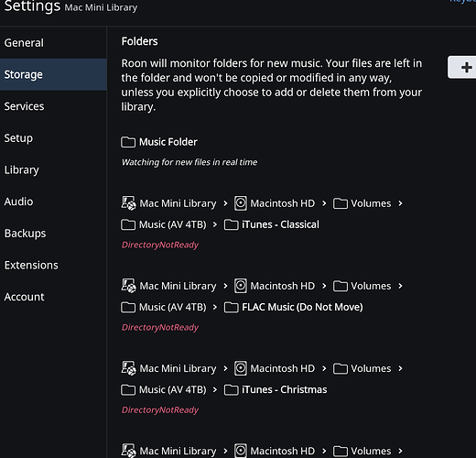Click chevron after Macintosh HD in FLAC Music path
Viewport: 476px width, 458px height.
pyautogui.click(x=324, y=286)
